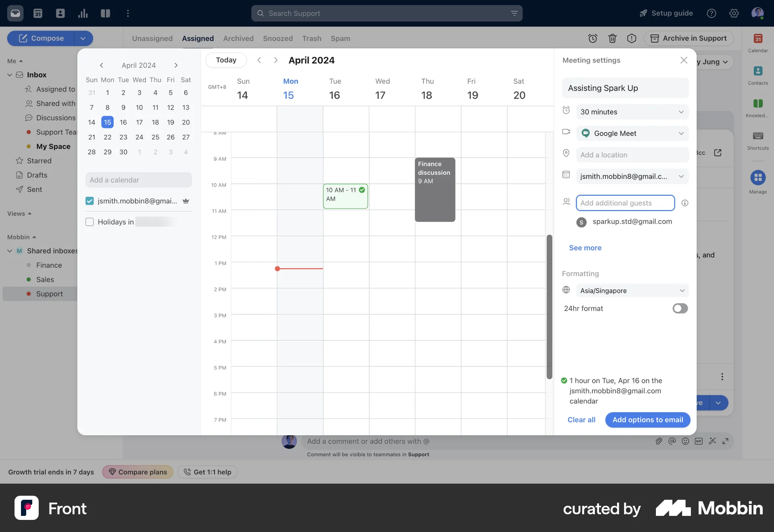Enable the 24hr format toggle
Screen dimensions: 774x532
click(680, 308)
